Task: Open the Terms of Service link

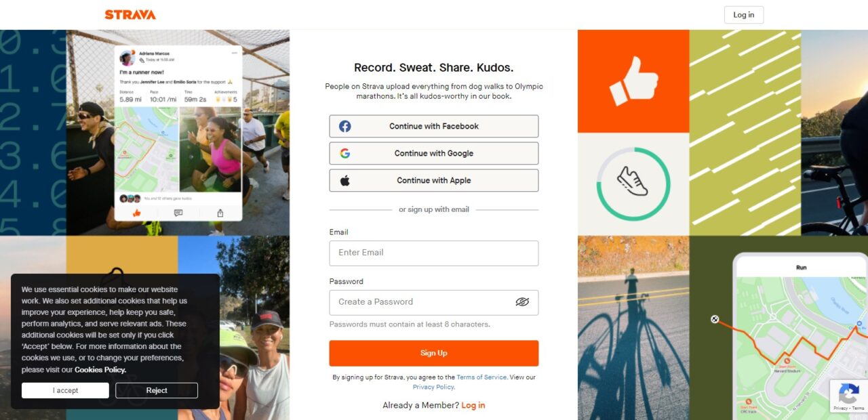Action: 481,377
